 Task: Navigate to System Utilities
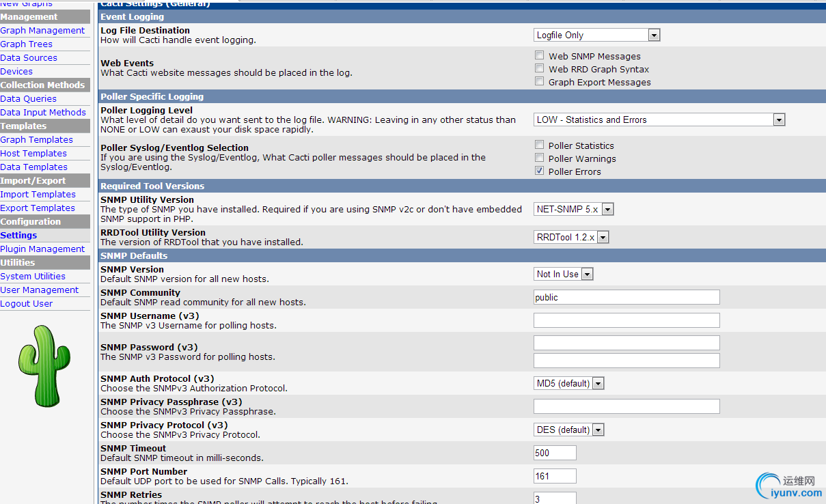[x=33, y=276]
